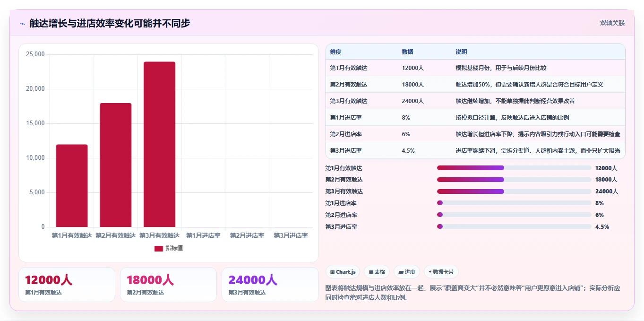Click the 指标值 legend label
644x321 pixels.
[x=174, y=248]
